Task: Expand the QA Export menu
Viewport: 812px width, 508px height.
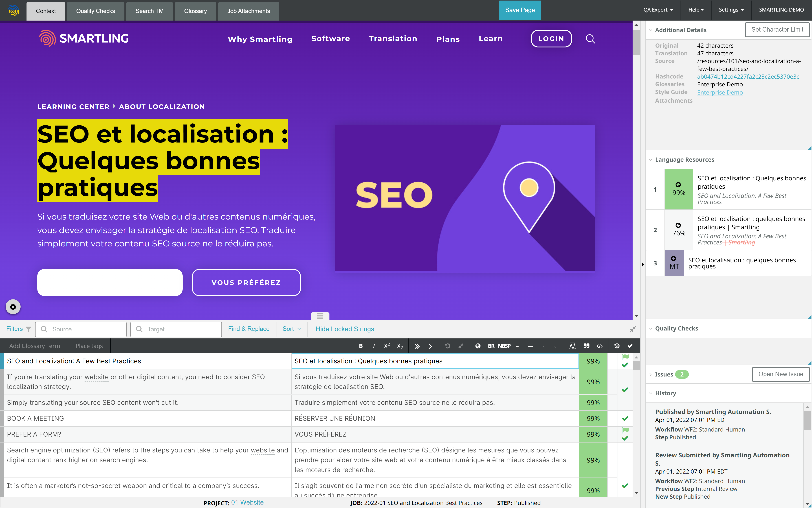Action: 658,10
